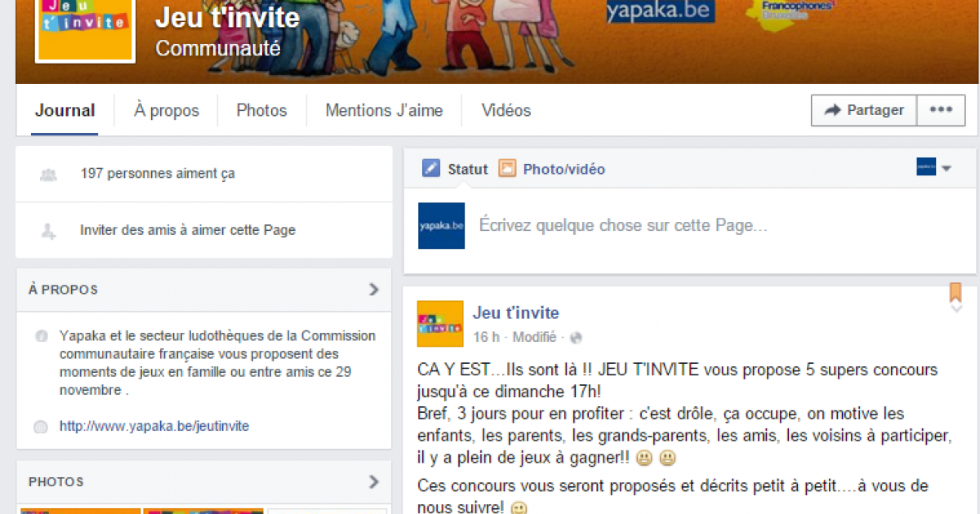Click the invite friends person icon
This screenshot has height=514, width=980.
(48, 231)
